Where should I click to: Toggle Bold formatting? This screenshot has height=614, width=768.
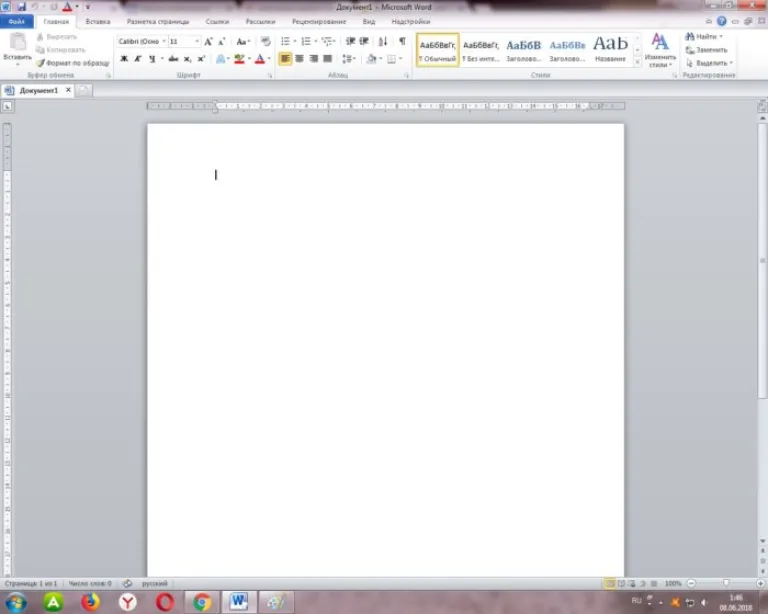[124, 59]
